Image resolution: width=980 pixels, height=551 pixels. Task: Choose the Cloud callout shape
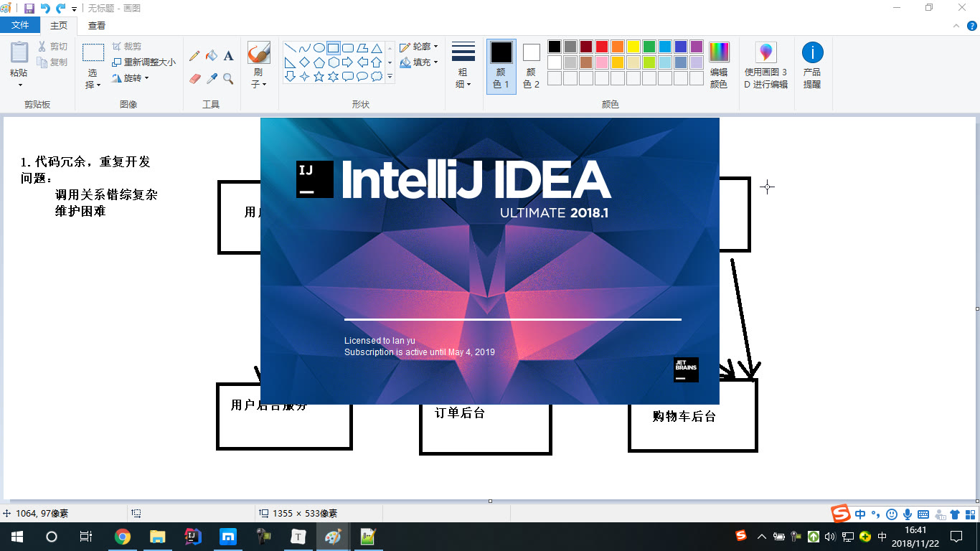point(377,77)
